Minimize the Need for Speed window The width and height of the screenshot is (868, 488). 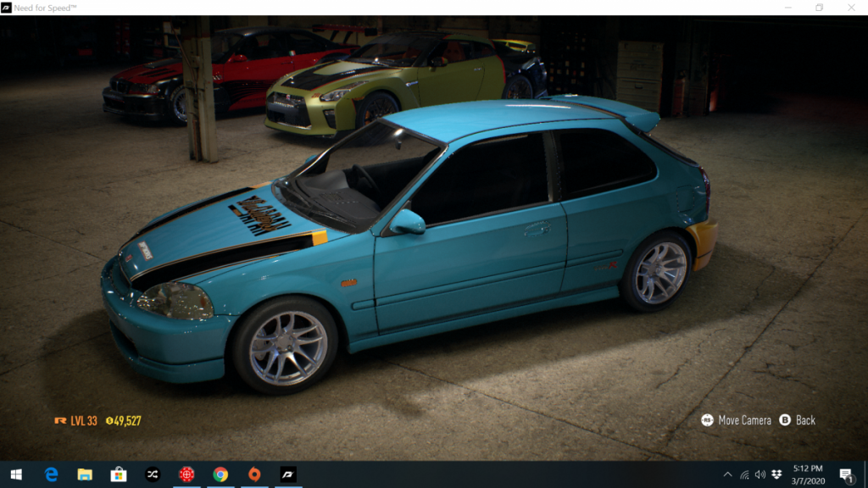(787, 7)
